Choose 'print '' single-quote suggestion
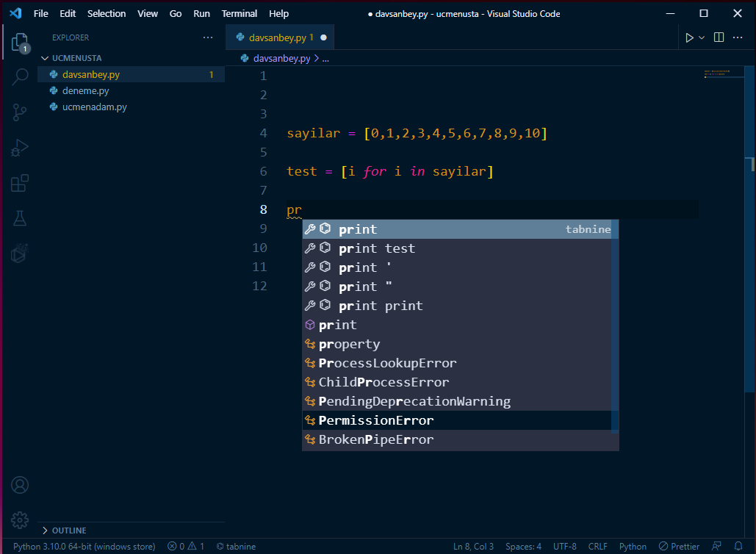 tap(457, 267)
